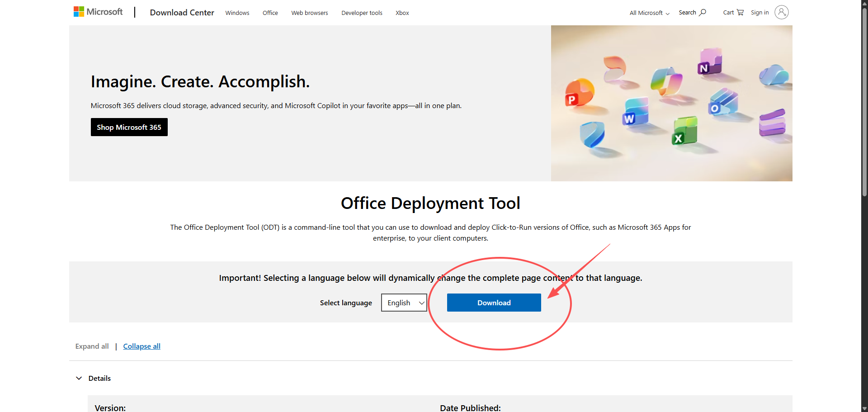Expand the All Microsoft menu
The height and width of the screenshot is (412, 868).
tap(650, 13)
